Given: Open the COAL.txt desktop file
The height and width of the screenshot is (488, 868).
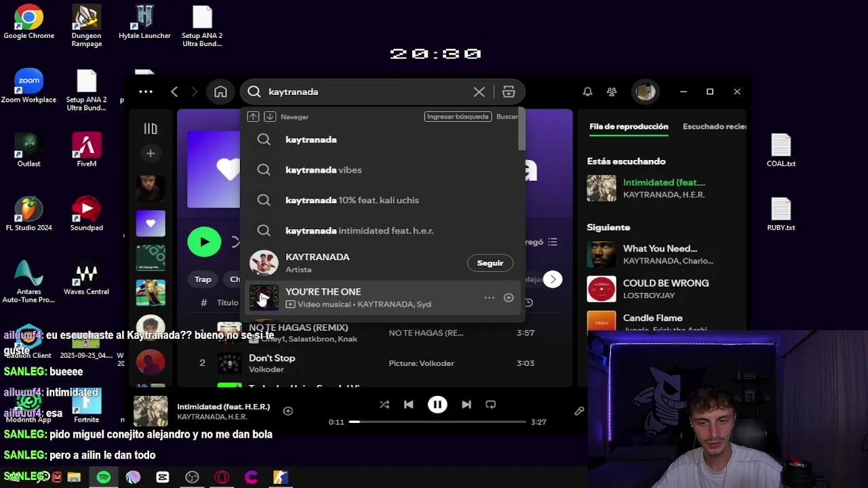Looking at the screenshot, I should pos(781,150).
